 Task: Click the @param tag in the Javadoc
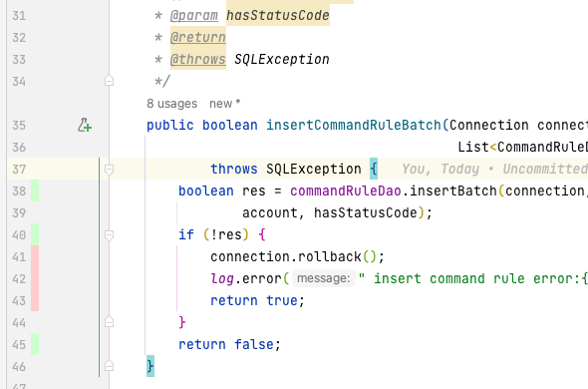click(194, 15)
